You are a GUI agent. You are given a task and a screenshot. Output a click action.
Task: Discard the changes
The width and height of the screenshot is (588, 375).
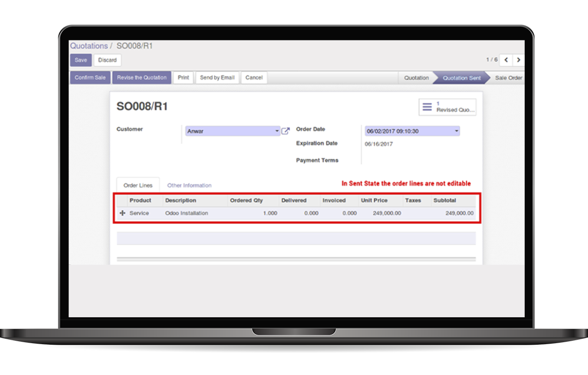tap(107, 60)
